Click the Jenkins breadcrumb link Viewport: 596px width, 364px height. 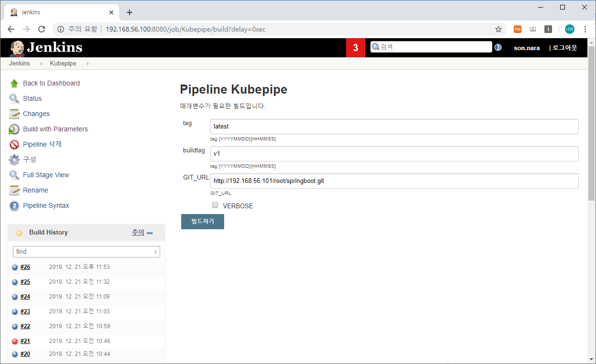[x=20, y=64]
